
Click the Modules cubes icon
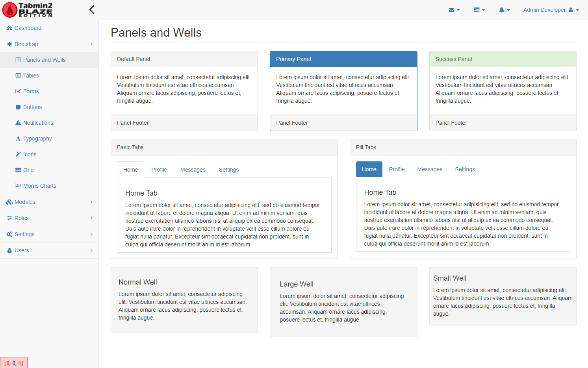coord(9,202)
